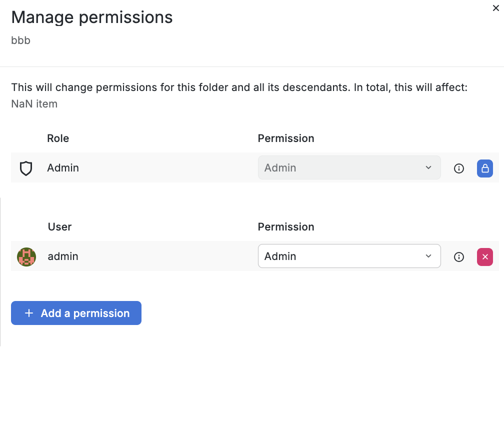This screenshot has width=504, height=436.
Task: Click the User column header
Action: point(60,226)
